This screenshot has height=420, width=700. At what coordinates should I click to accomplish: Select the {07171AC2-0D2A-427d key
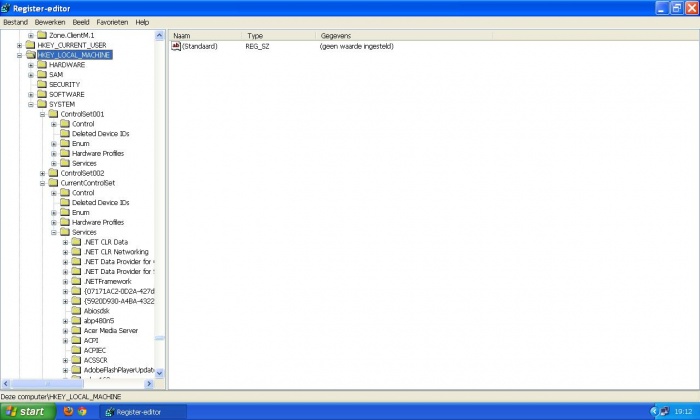click(119, 291)
